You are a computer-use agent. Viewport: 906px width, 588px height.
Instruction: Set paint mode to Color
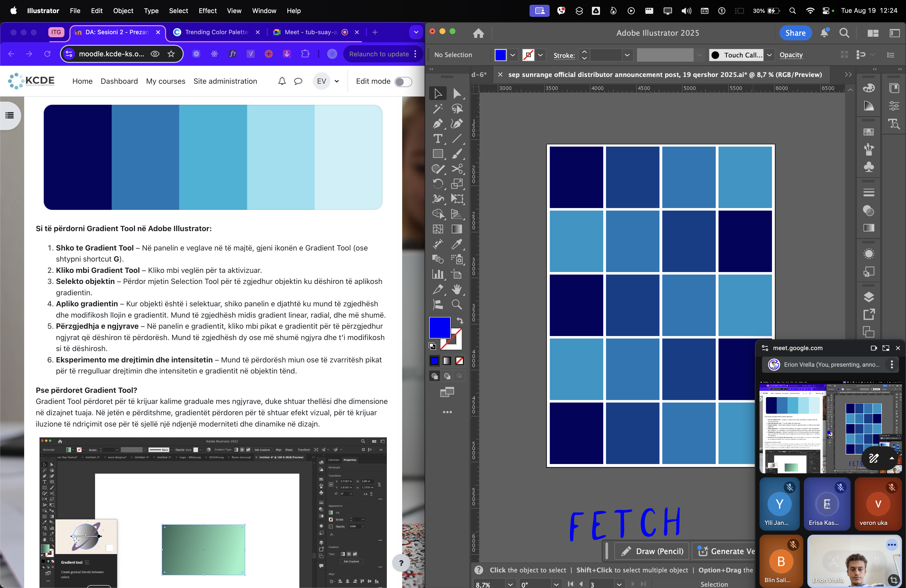(434, 361)
